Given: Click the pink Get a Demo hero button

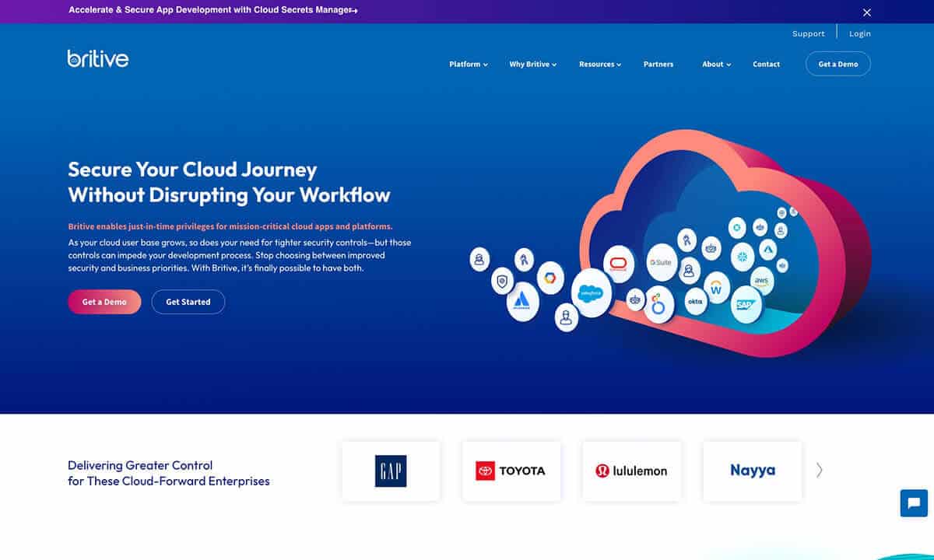Looking at the screenshot, I should pos(104,302).
